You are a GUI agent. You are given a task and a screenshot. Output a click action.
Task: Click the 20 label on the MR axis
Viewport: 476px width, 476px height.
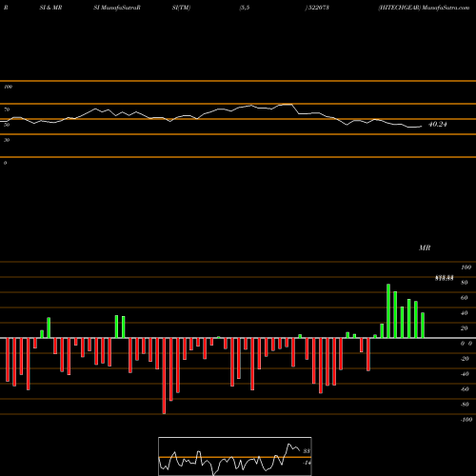[465, 328]
